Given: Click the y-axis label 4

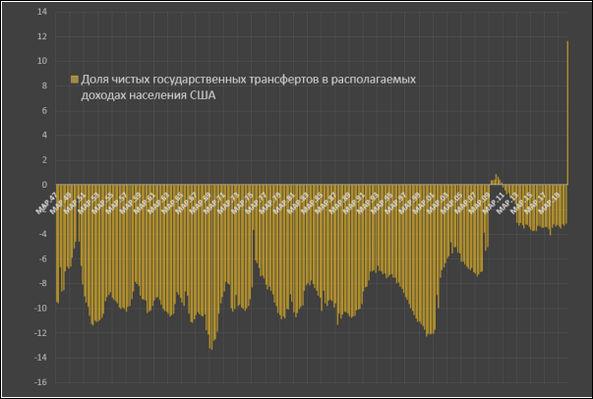Looking at the screenshot, I should tap(45, 135).
